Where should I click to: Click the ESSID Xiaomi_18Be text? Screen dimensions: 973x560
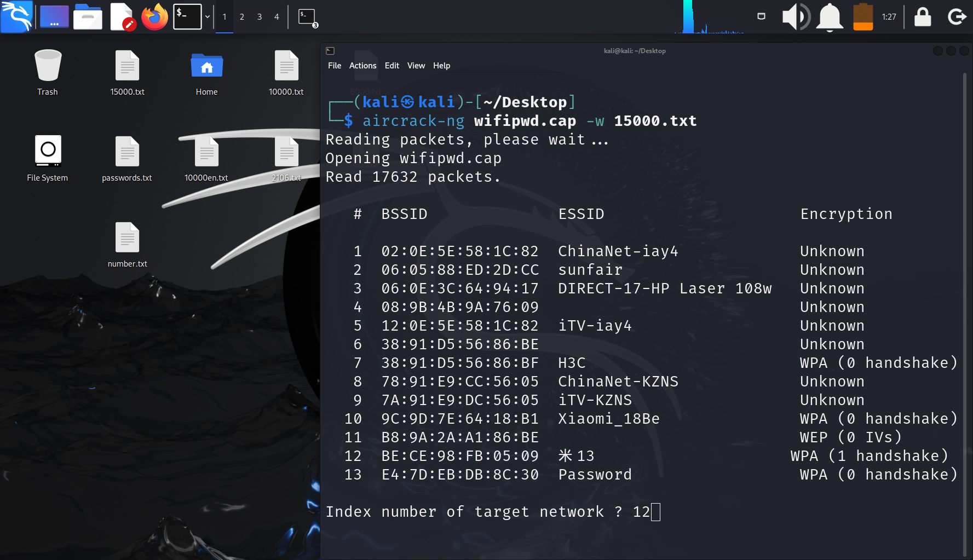coord(609,419)
